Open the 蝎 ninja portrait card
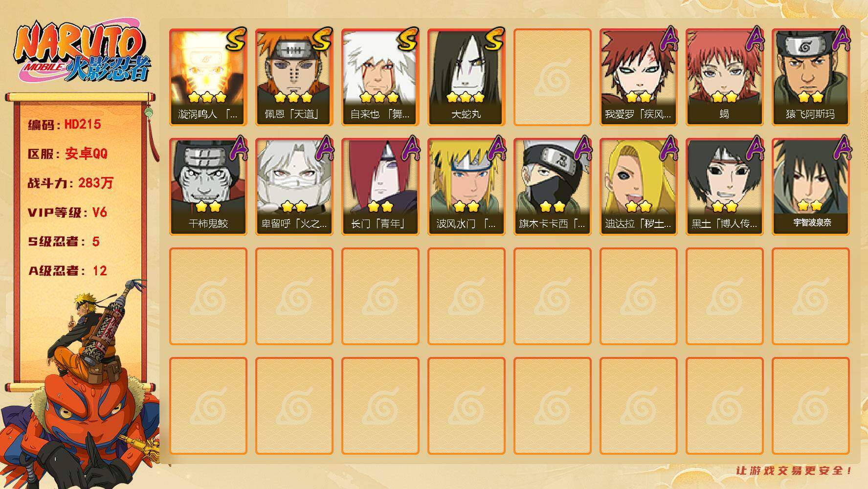The image size is (868, 489). pos(725,77)
